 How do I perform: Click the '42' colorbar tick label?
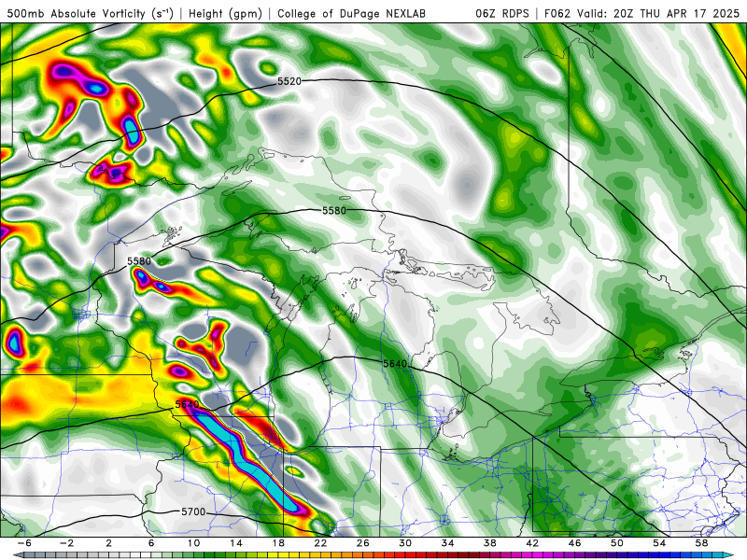(532, 543)
